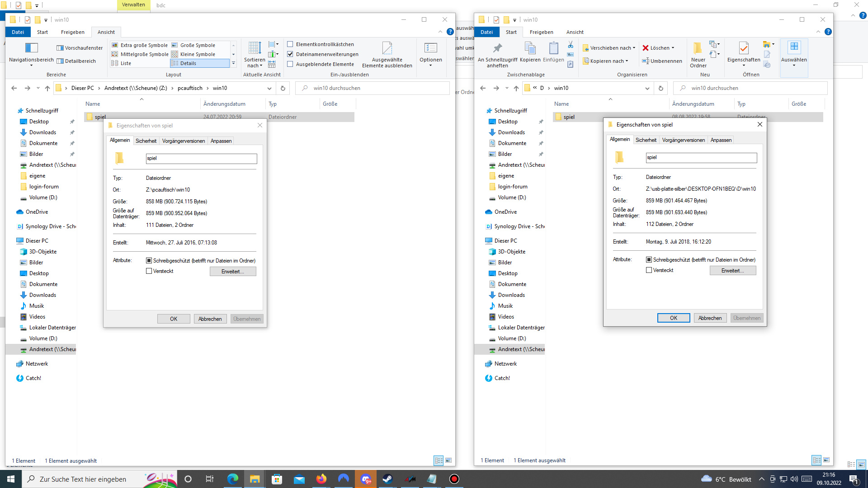Switch to Sicherheit tab in the left dialog
Screen dimensions: 868x488
pyautogui.click(x=146, y=141)
